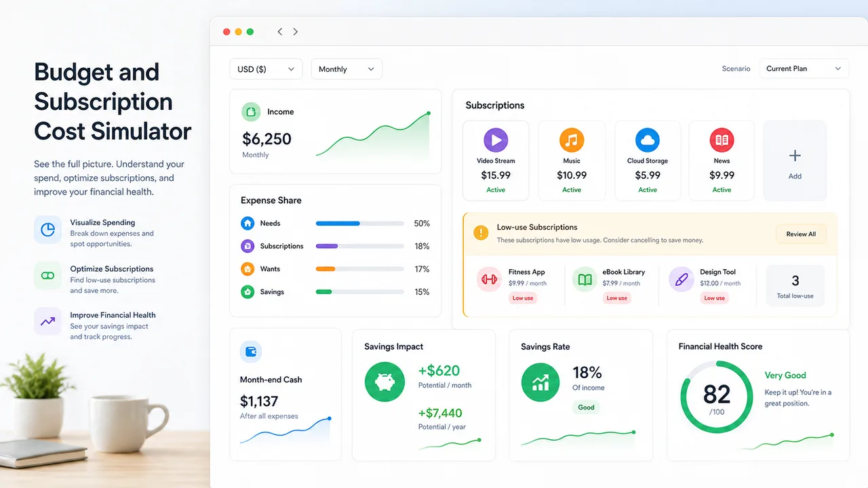The image size is (868, 488).
Task: Click the Low use tag under Design Tool
Action: [x=715, y=298]
